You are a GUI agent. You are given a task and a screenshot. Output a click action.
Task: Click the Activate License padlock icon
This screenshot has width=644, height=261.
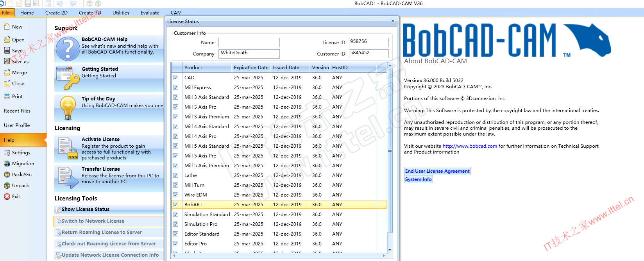pos(68,148)
